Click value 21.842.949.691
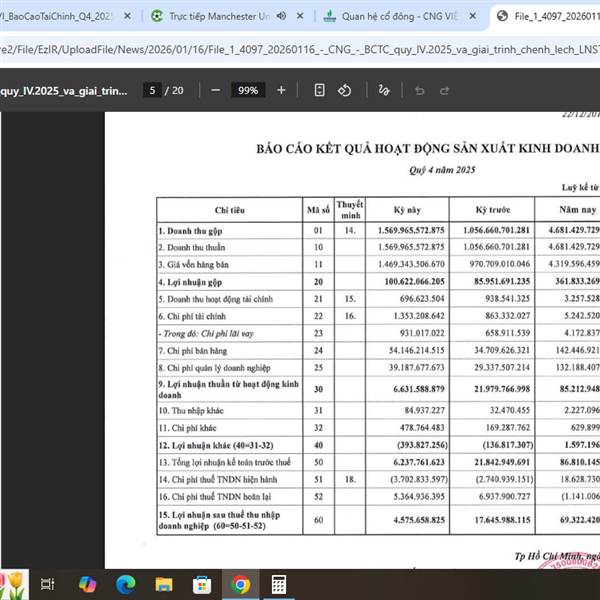 click(502, 462)
